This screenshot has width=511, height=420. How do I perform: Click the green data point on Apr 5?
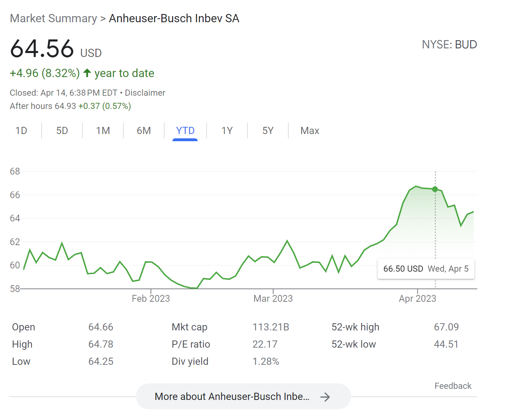[435, 189]
